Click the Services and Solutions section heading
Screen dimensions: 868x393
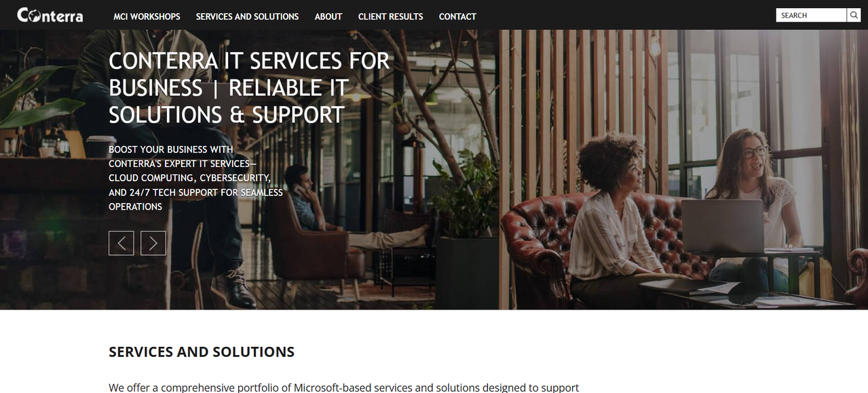[202, 352]
